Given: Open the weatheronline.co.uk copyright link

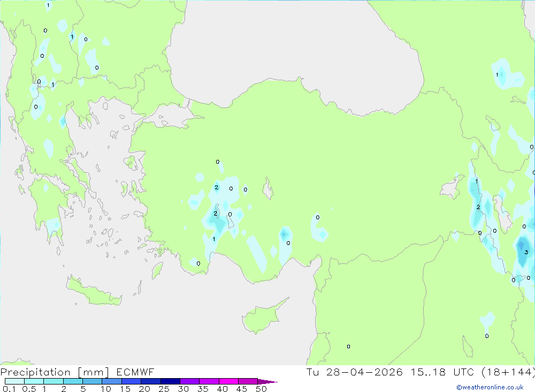Looking at the screenshot, I should point(490,387).
